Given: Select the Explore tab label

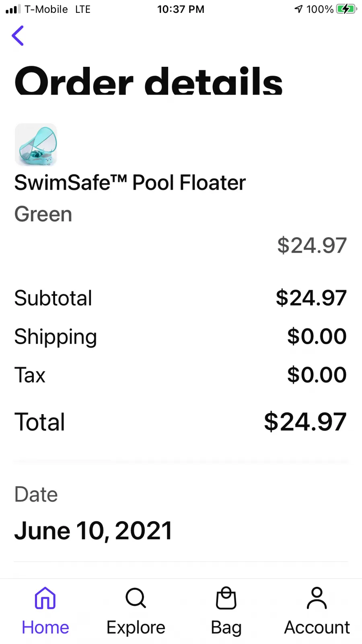Looking at the screenshot, I should 136,627.
